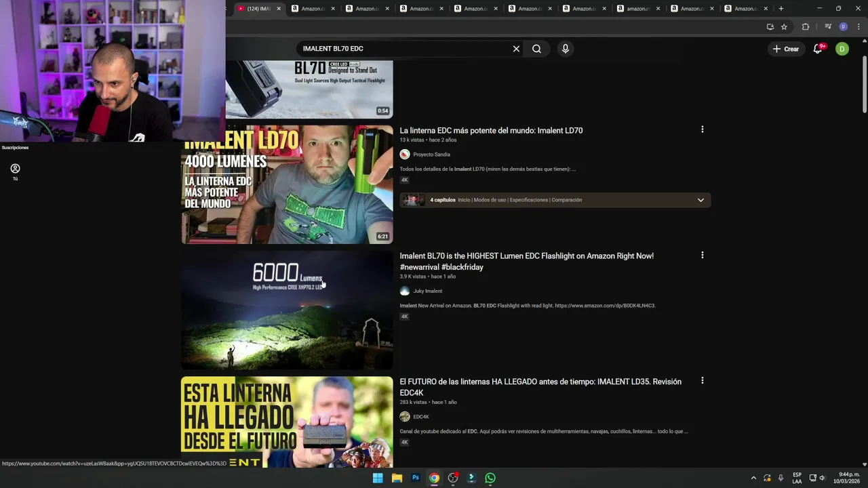The width and height of the screenshot is (868, 488).
Task: Click the 'Canal de youtube dedicado al EDC' description
Action: (544, 431)
